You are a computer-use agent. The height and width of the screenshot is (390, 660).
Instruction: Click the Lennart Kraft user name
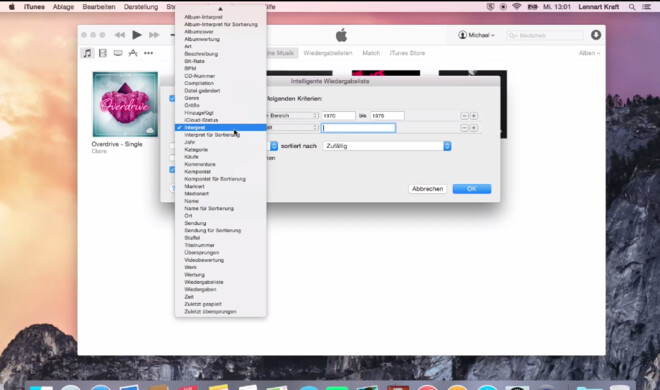599,7
